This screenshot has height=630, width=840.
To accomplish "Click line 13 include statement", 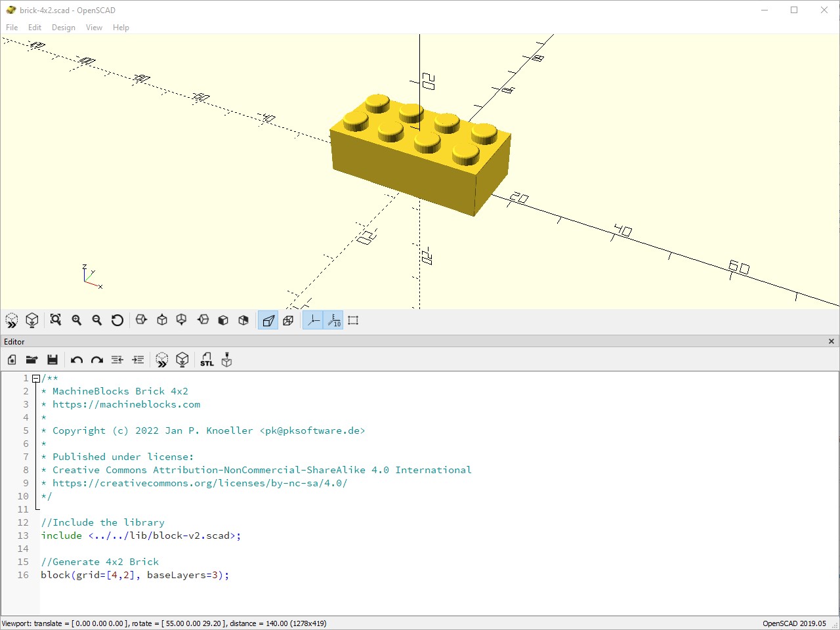I will 141,535.
